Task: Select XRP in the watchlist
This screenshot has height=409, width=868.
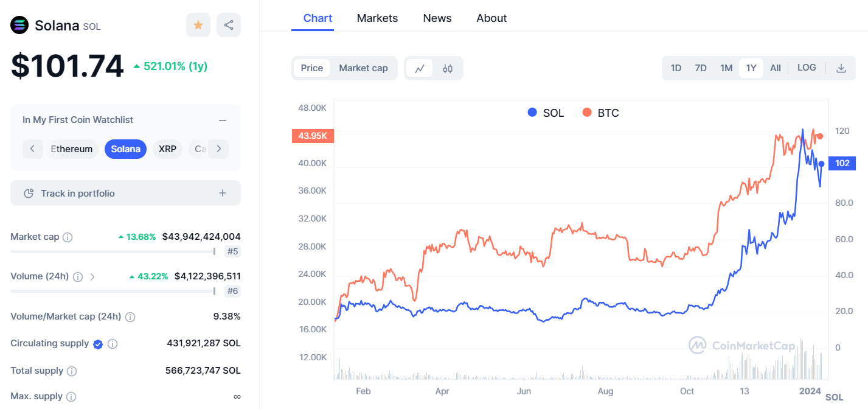Action: coord(167,149)
